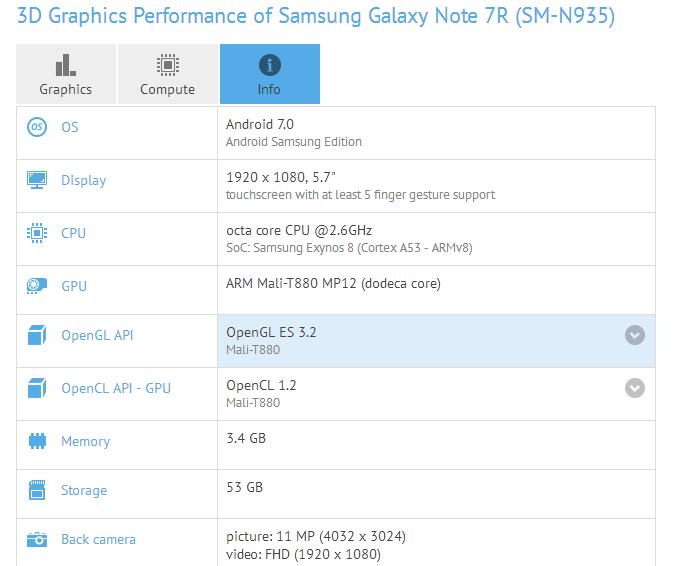
Task: Click the GPU graphics card icon
Action: pos(37,286)
